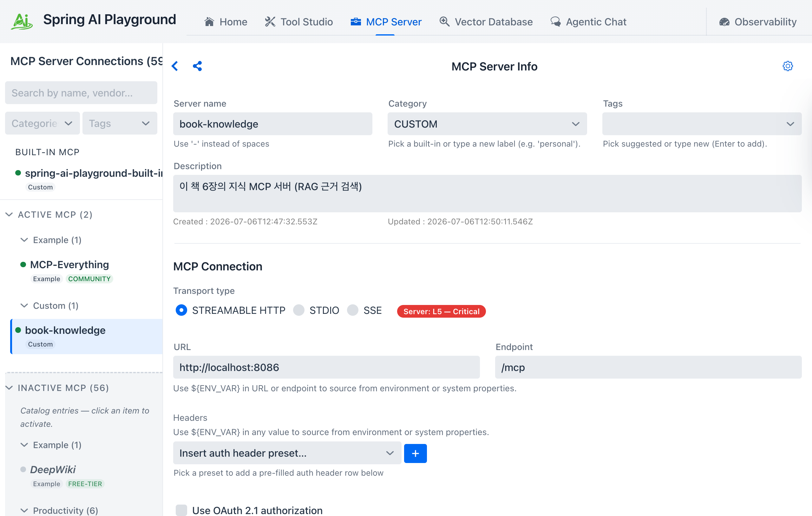The image size is (812, 516).
Task: Click the DeepWiki catalog entry
Action: click(53, 470)
